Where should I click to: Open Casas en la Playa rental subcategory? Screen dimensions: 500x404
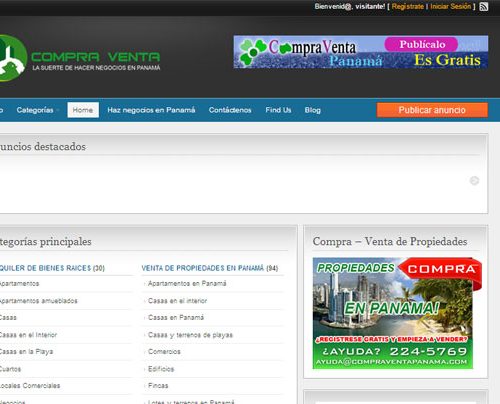[26, 351]
